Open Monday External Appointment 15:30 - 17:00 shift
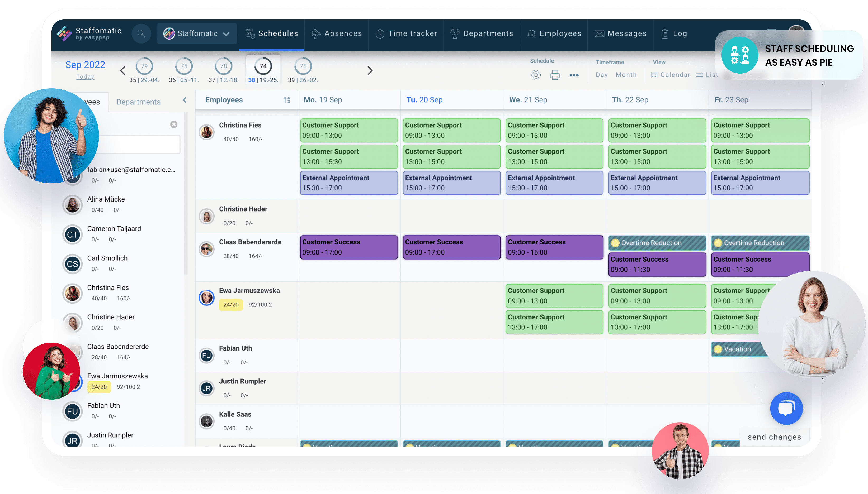The width and height of the screenshot is (868, 494). (x=349, y=183)
